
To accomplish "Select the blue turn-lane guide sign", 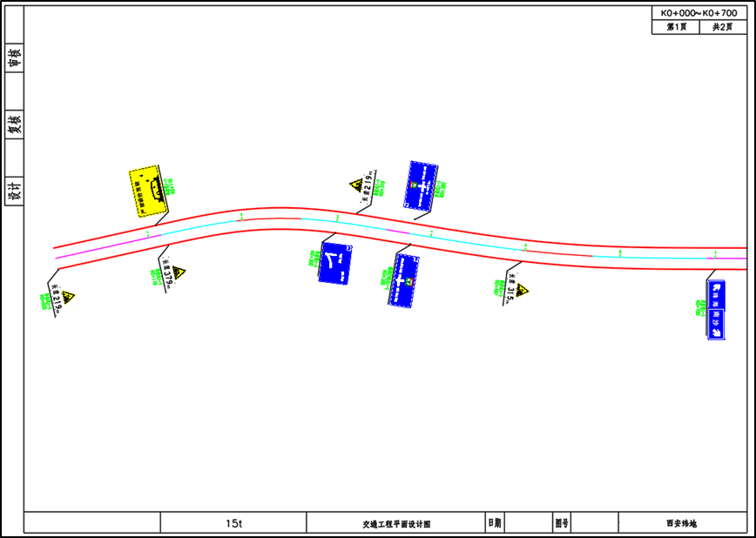I will click(334, 264).
